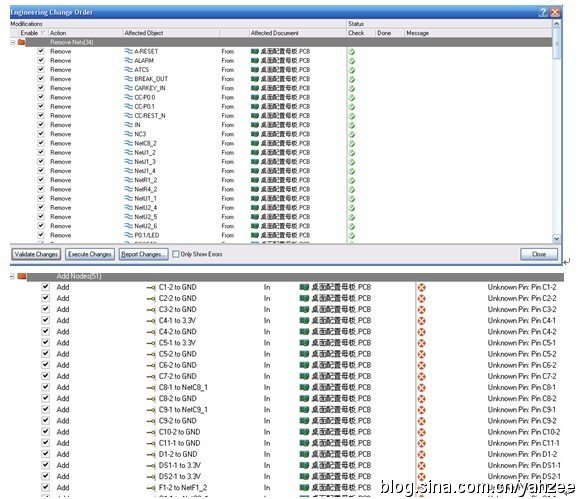Collapse the Add Nodes group
The height and width of the screenshot is (499, 578).
coord(12,276)
